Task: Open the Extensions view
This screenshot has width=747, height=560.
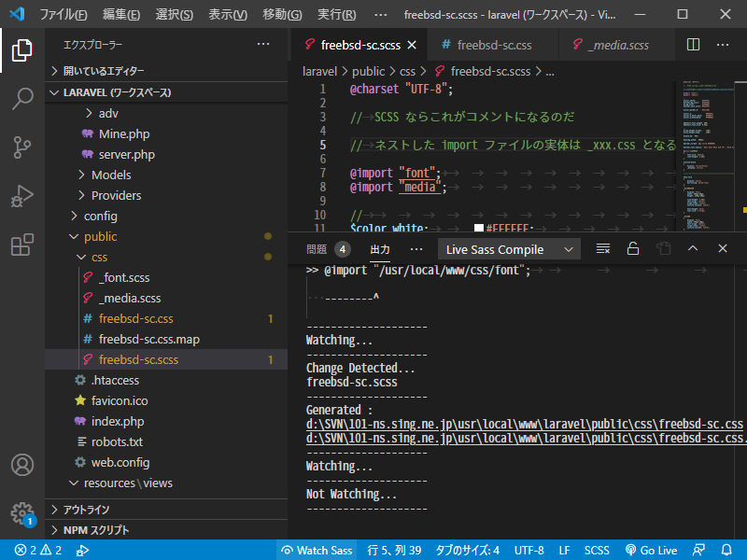Action: [22, 245]
